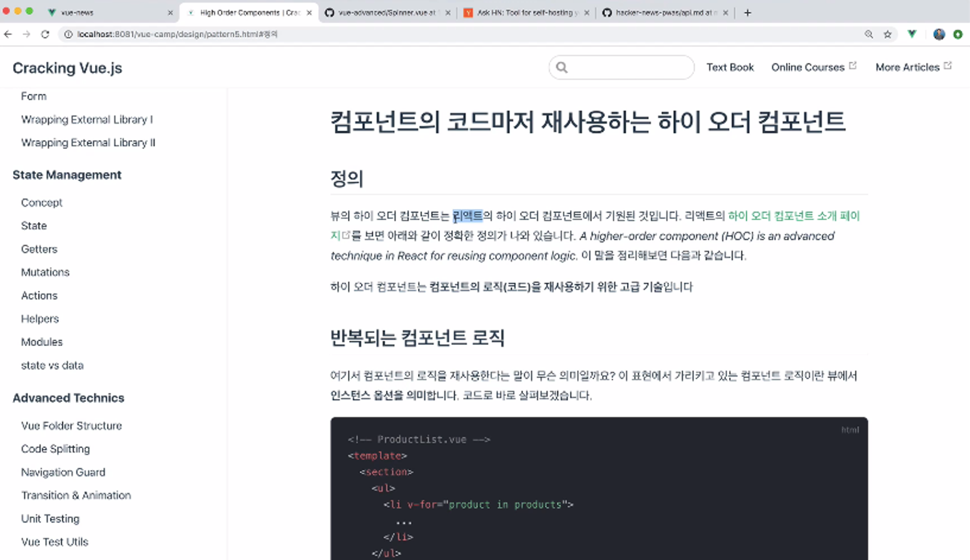
Task: Open the More Articles external link
Action: tap(914, 67)
